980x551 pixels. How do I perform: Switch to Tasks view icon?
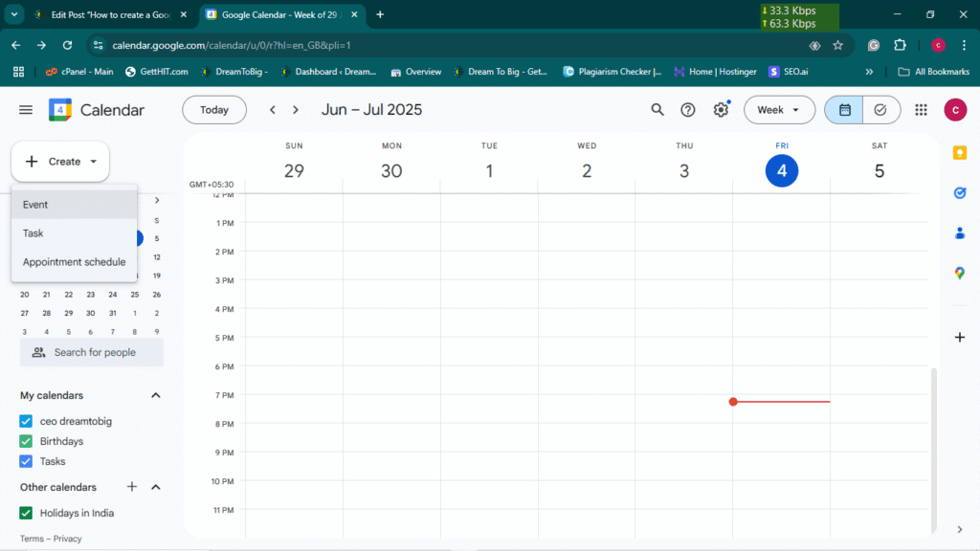click(x=880, y=110)
